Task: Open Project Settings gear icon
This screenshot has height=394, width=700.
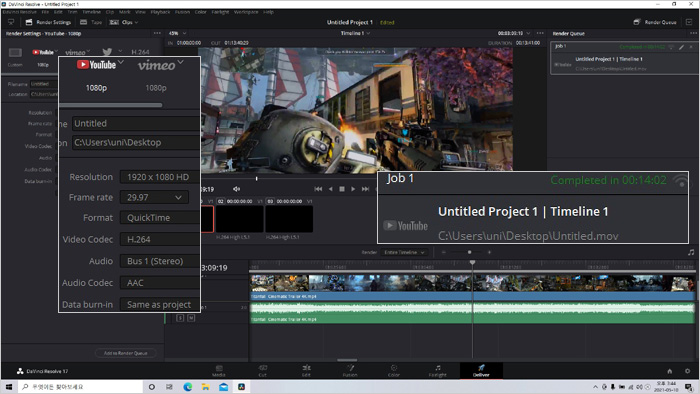Action: pos(688,371)
